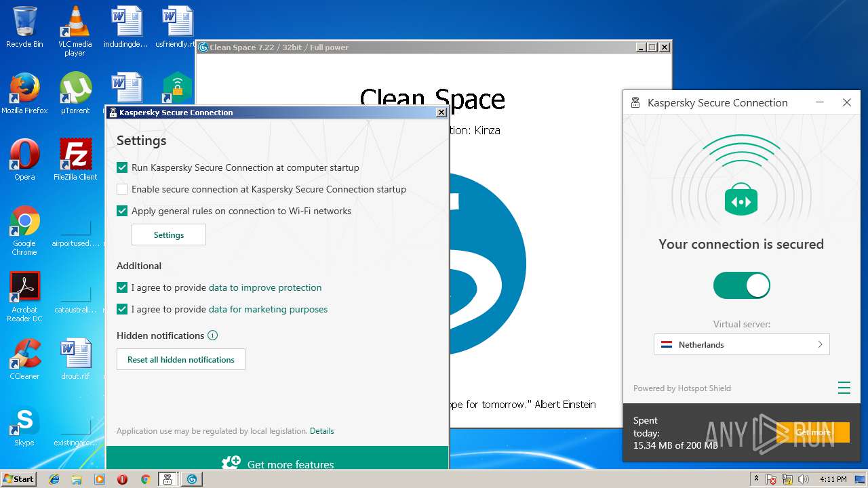Click the green Kaspersky lock desktop icon
Screen dimensions: 868x488
178,87
